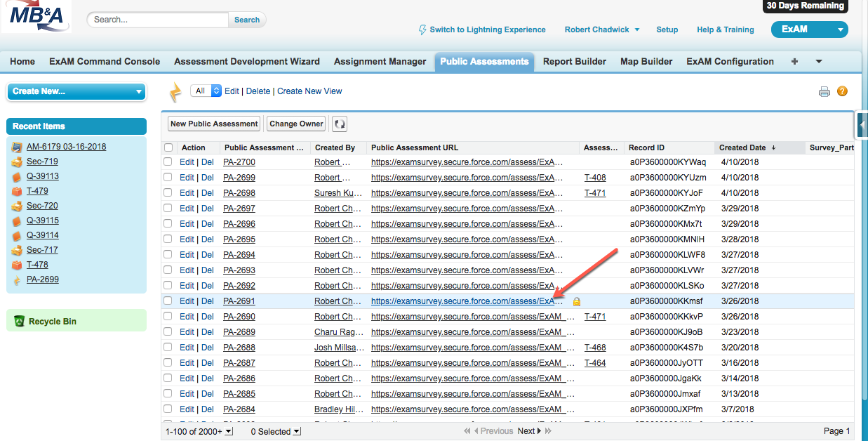Click the MB&A logo
This screenshot has height=441, width=868.
tap(36, 17)
